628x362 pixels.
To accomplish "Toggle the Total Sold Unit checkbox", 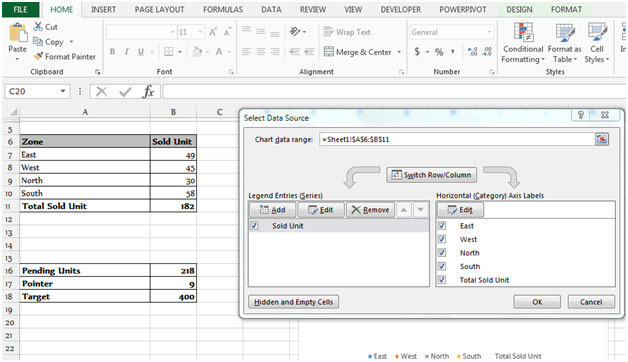I will pyautogui.click(x=442, y=280).
